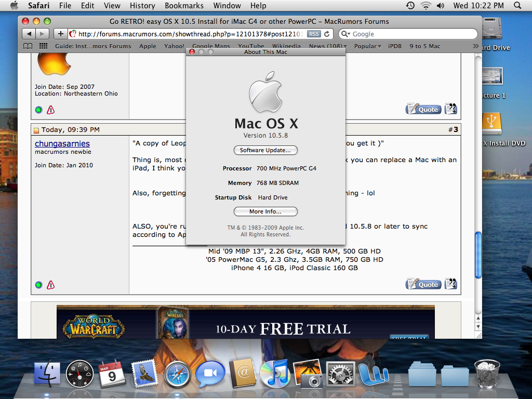
Task: Open the Trash in the Dock
Action: [x=487, y=374]
